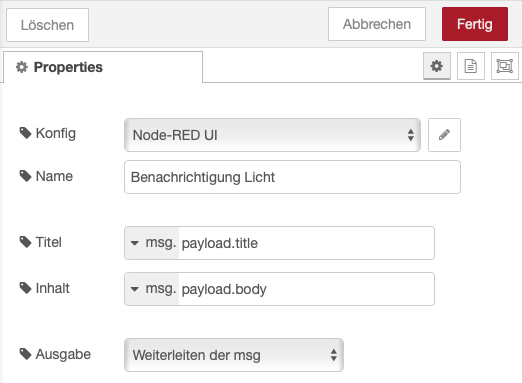Open the node appearance icon
The image size is (522, 383).
coord(505,66)
